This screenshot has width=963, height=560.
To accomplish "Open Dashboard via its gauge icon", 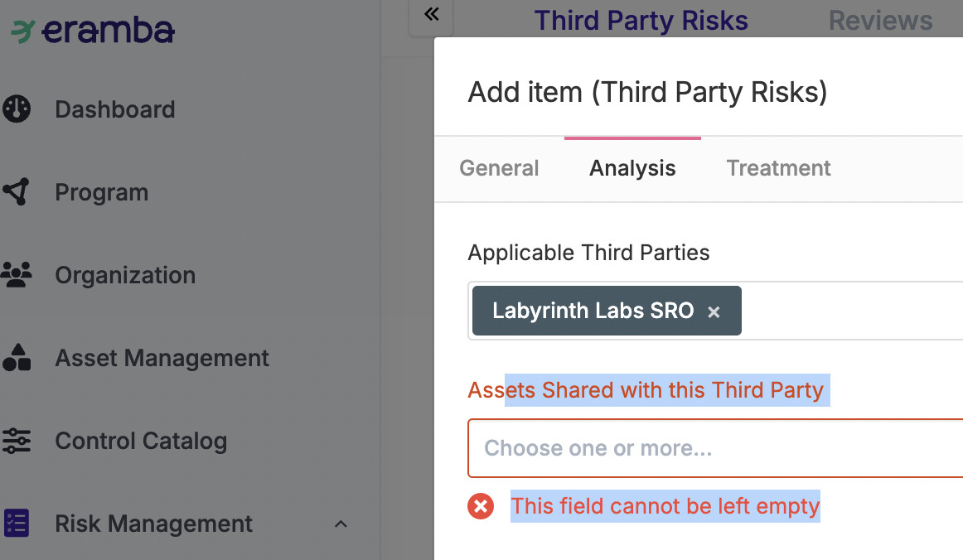I will (x=17, y=109).
